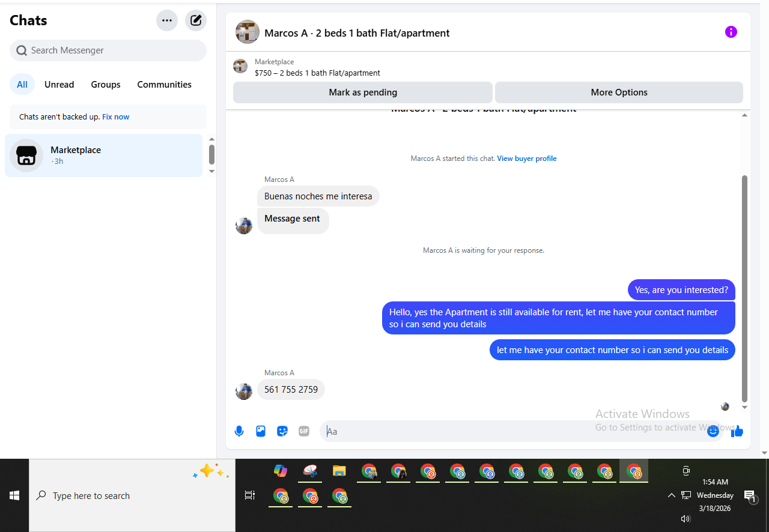Click the Marketplace storefront avatar in chat list
769x532 pixels.
pyautogui.click(x=26, y=156)
